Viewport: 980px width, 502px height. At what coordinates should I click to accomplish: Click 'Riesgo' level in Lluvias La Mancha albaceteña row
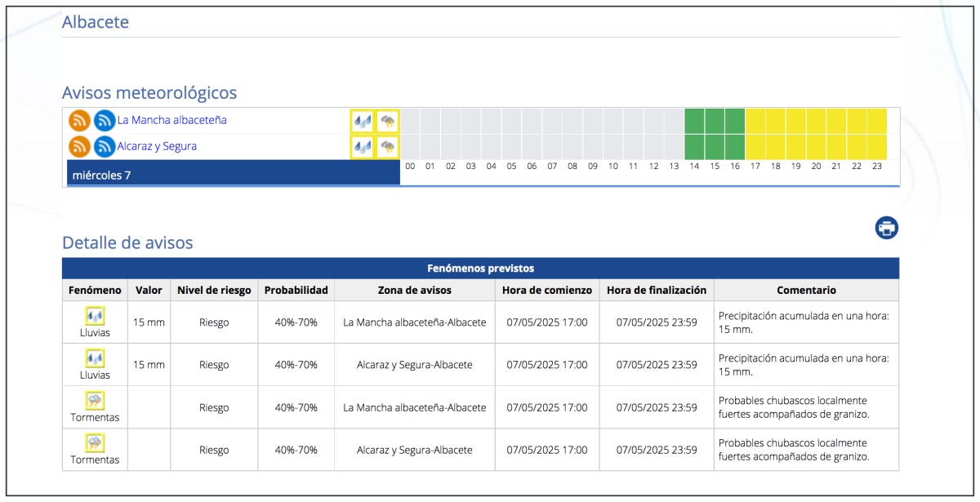214,322
